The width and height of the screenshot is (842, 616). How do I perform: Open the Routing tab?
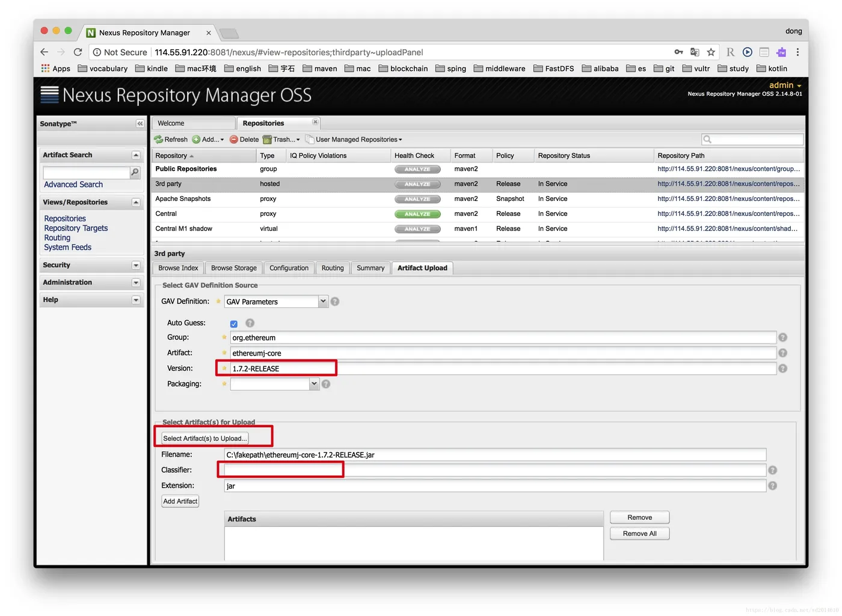pos(333,268)
